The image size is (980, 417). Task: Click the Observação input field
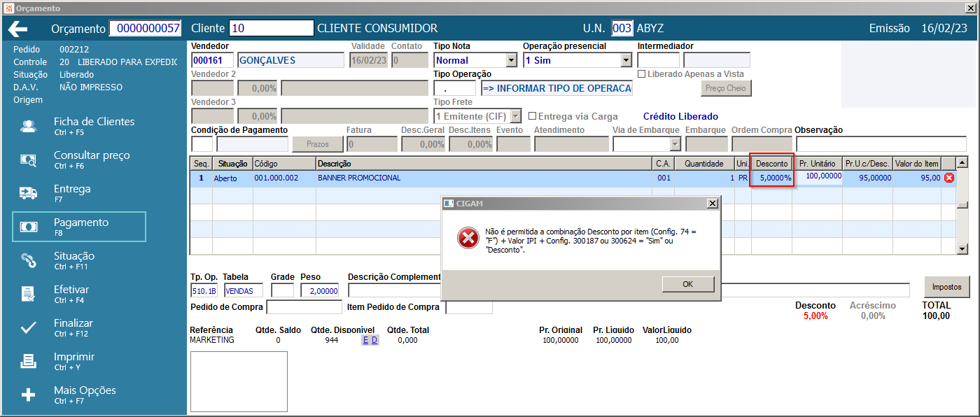point(881,144)
